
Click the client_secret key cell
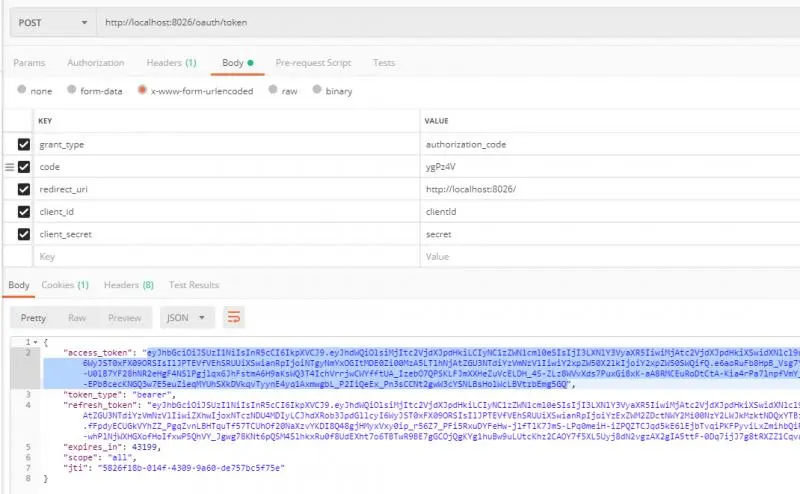227,234
